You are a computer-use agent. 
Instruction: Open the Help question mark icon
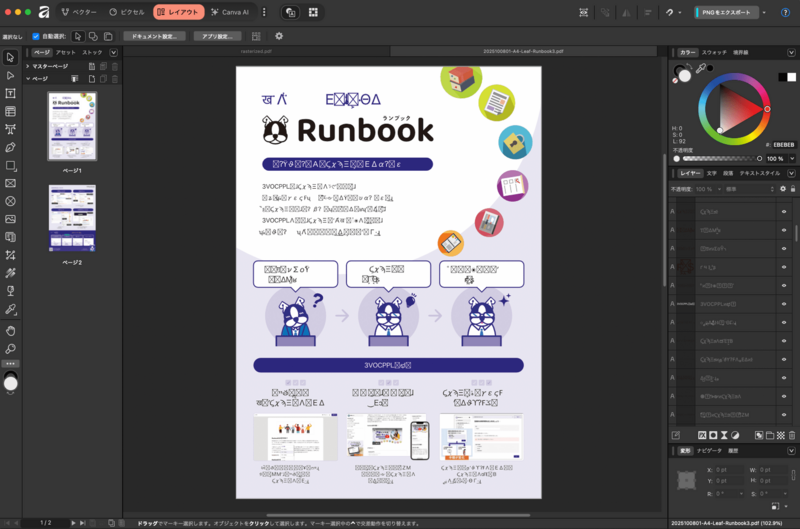coord(785,12)
